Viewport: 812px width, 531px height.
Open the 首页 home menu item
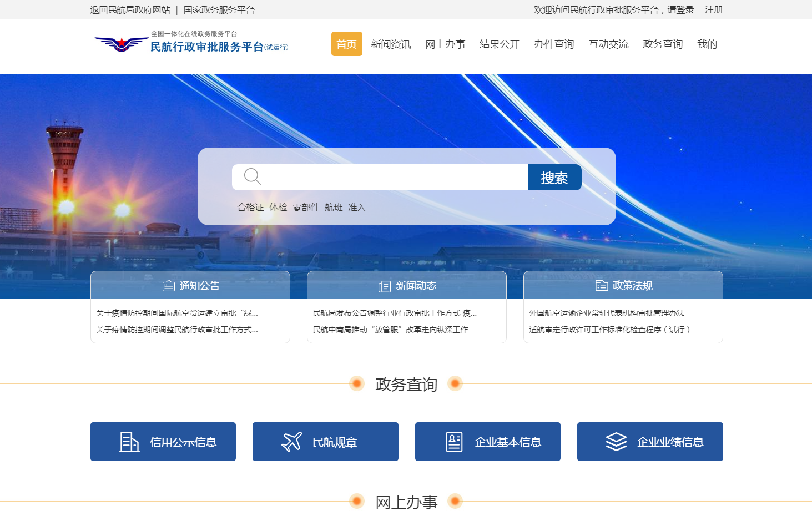point(347,44)
